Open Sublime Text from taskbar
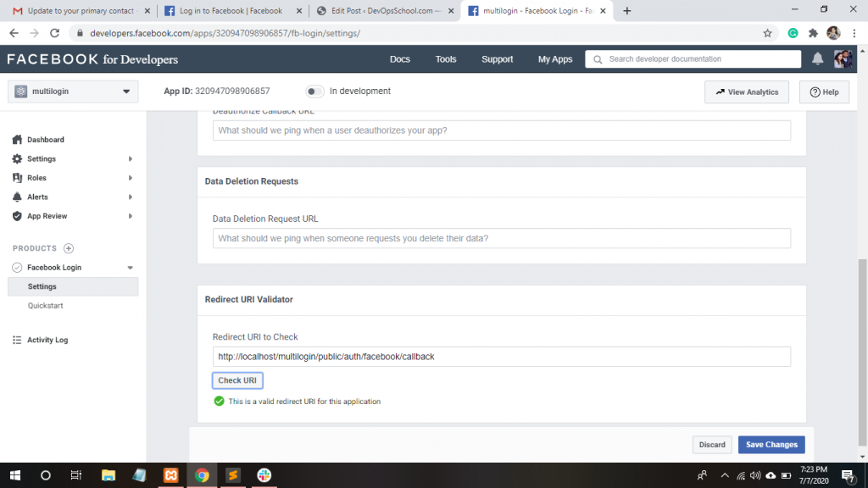The width and height of the screenshot is (868, 488). click(233, 475)
